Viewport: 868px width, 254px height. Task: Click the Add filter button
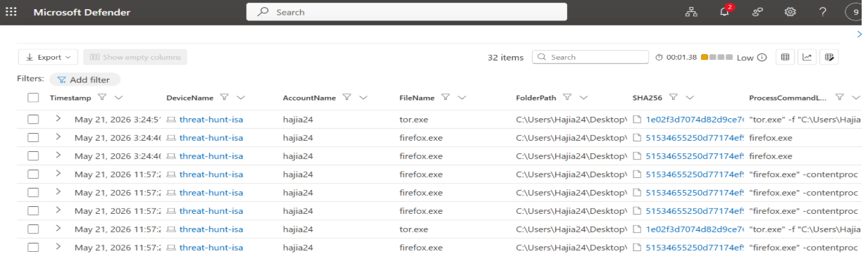(85, 80)
